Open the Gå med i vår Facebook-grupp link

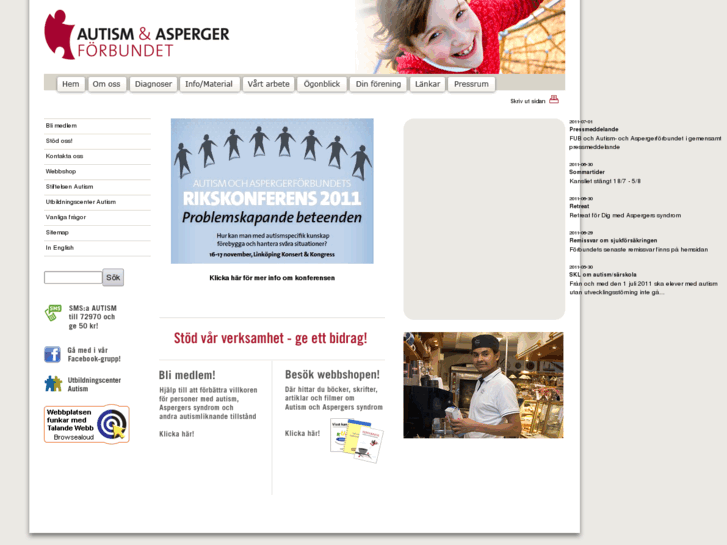click(94, 354)
